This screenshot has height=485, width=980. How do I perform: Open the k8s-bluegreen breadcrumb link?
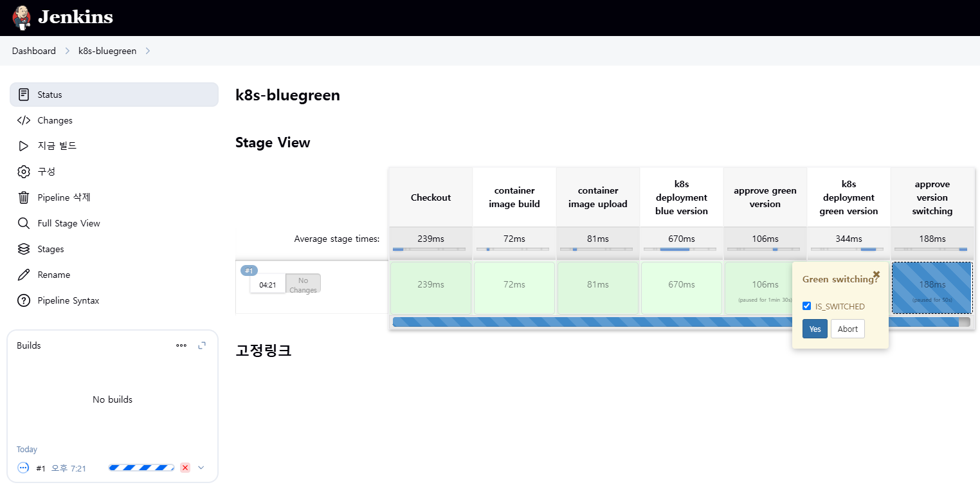[107, 51]
